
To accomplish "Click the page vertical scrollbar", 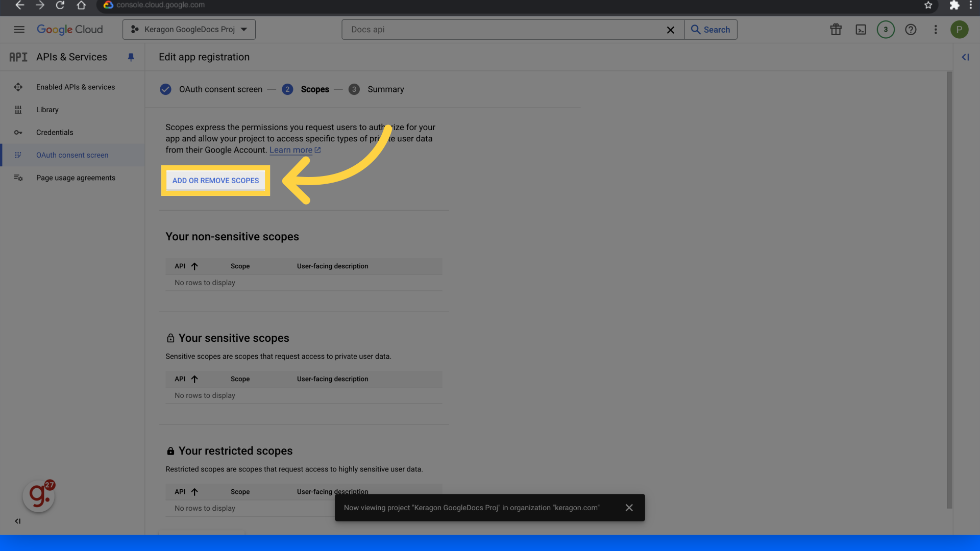I will [949, 291].
